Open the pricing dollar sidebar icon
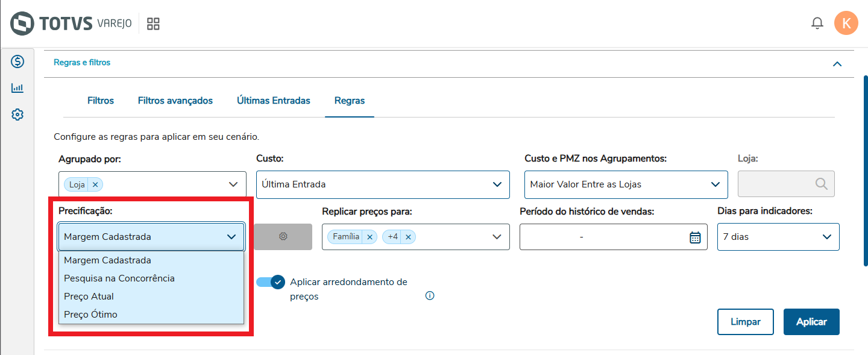 tap(17, 61)
